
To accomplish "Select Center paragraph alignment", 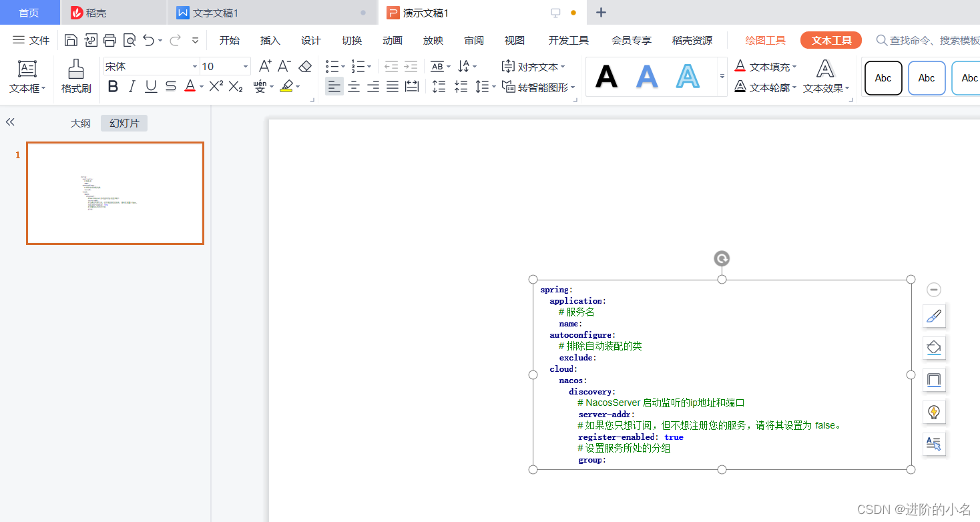I will (x=354, y=86).
